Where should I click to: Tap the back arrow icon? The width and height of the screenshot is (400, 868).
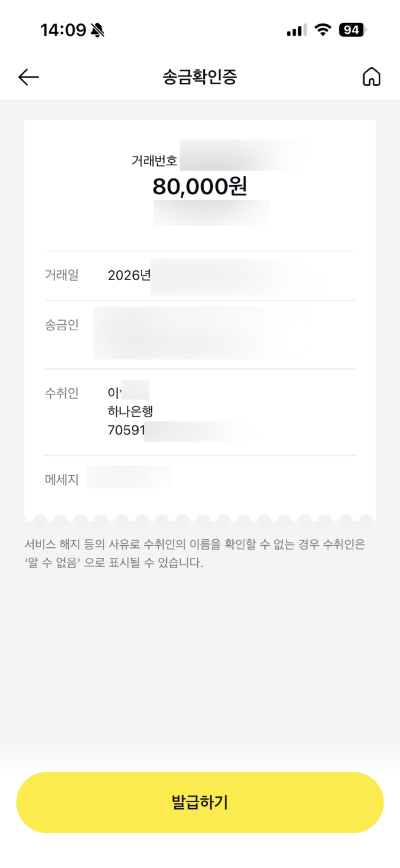(28, 77)
